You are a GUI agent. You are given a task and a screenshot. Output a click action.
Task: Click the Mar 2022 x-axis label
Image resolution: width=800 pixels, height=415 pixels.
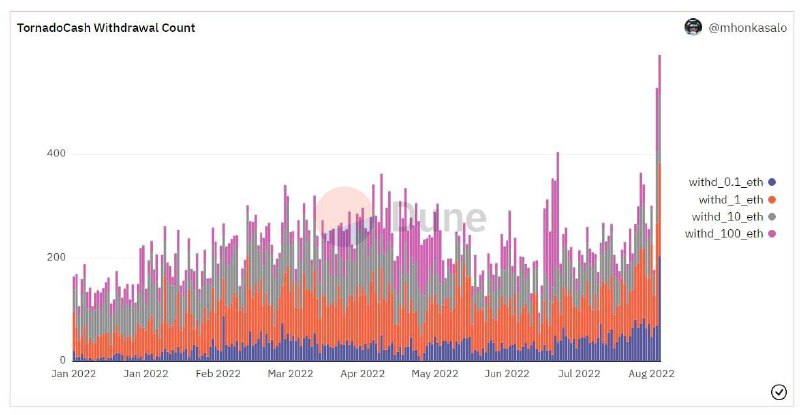pos(290,373)
